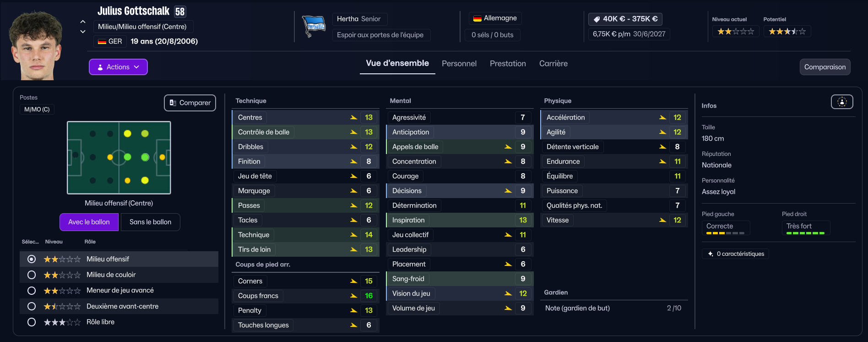Click the Pied gauche strength bar

725,233
